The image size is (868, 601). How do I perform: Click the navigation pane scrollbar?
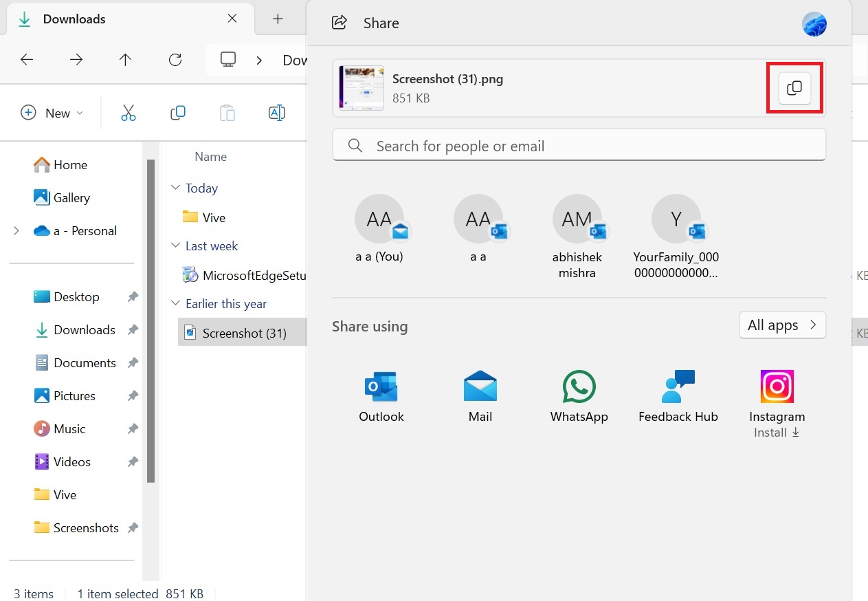151,321
